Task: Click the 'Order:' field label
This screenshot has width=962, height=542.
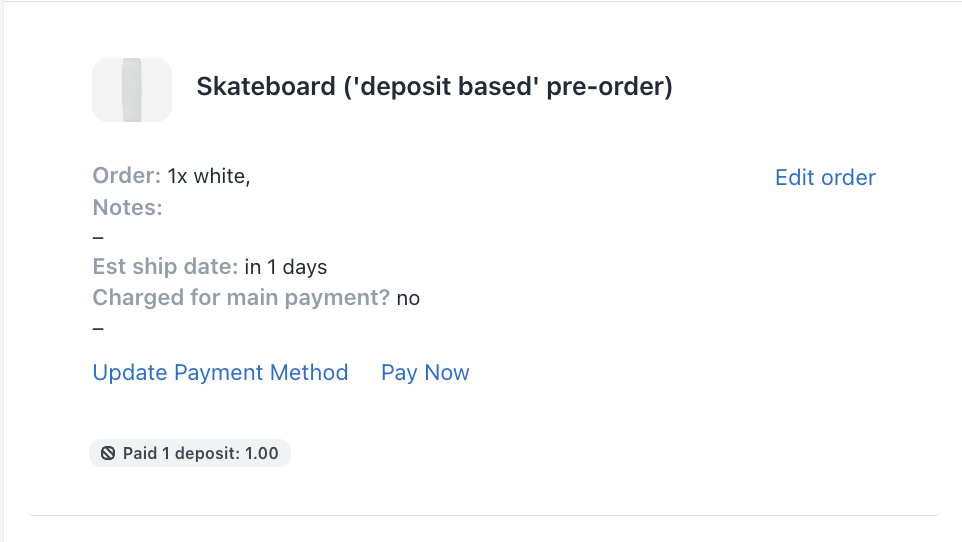Action: pyautogui.click(x=126, y=177)
